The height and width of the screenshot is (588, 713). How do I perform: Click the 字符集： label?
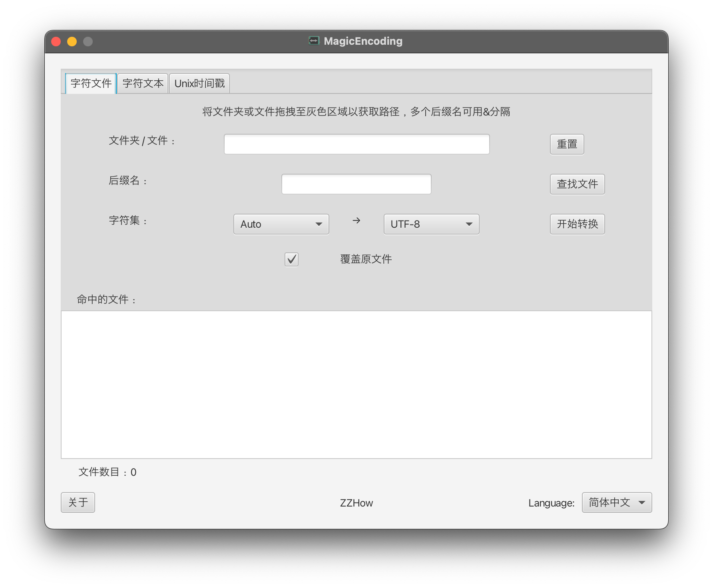(128, 220)
